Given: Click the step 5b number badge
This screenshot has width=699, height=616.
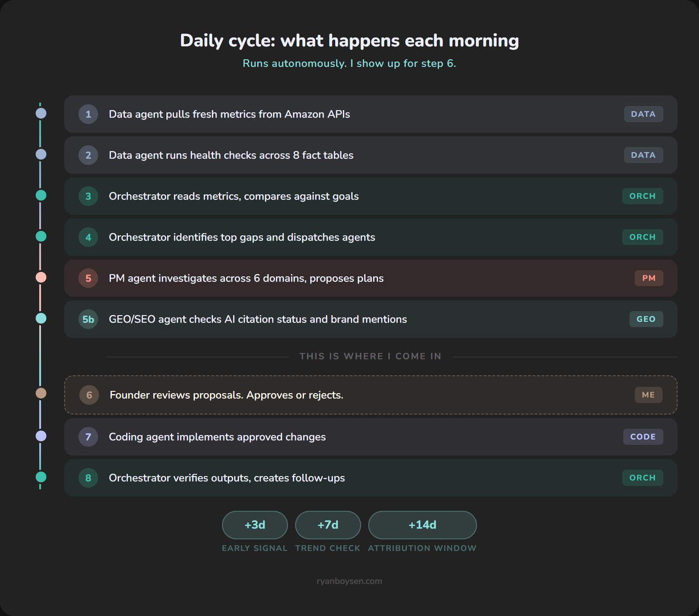Looking at the screenshot, I should coord(88,319).
